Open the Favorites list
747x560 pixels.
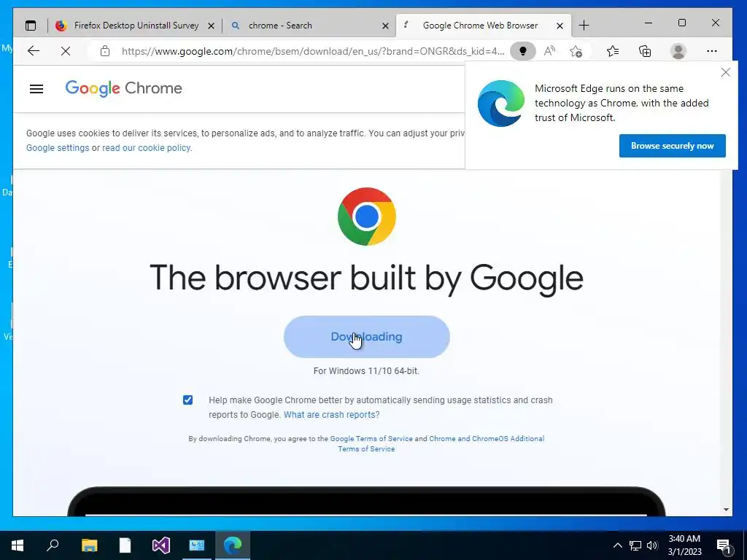(x=613, y=51)
